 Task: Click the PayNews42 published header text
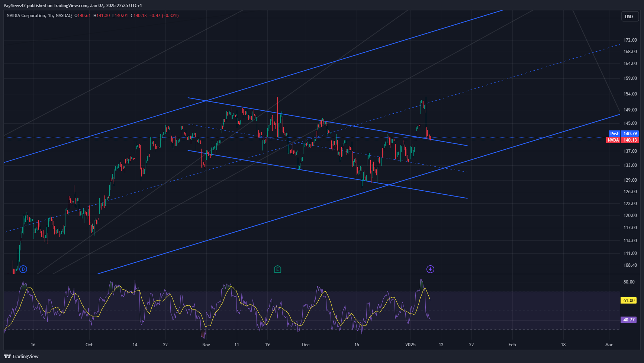[73, 6]
